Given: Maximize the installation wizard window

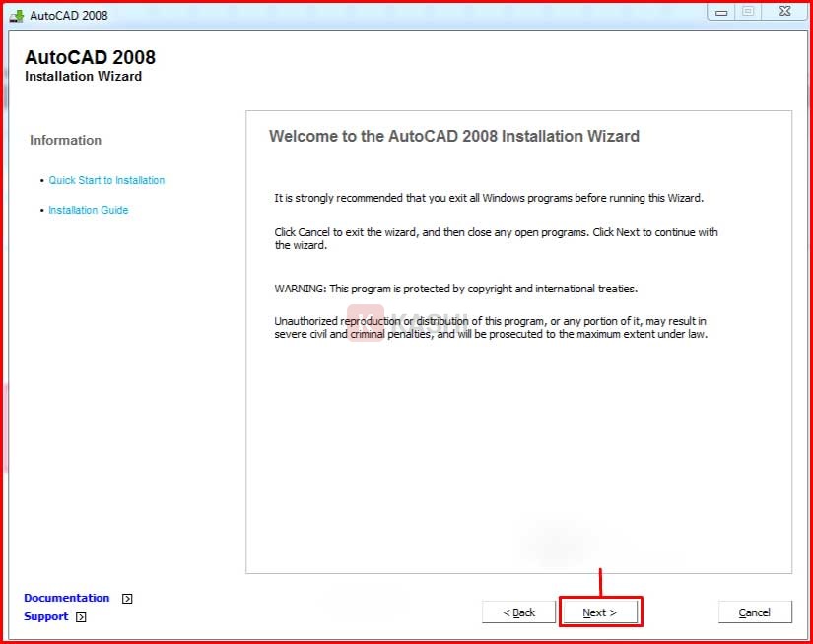Looking at the screenshot, I should pos(748,12).
